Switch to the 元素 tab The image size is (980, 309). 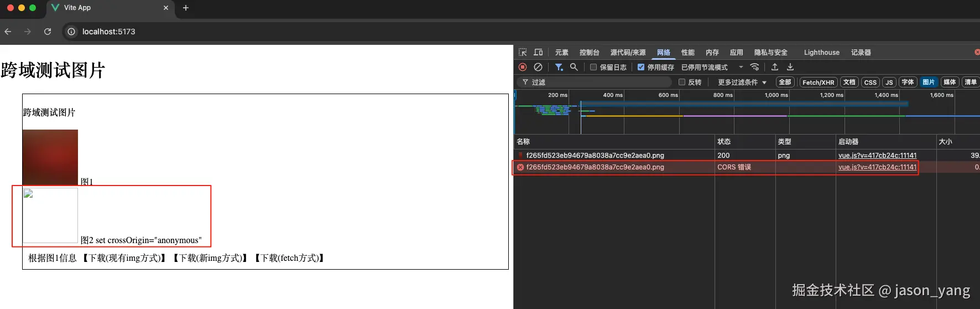pos(562,53)
